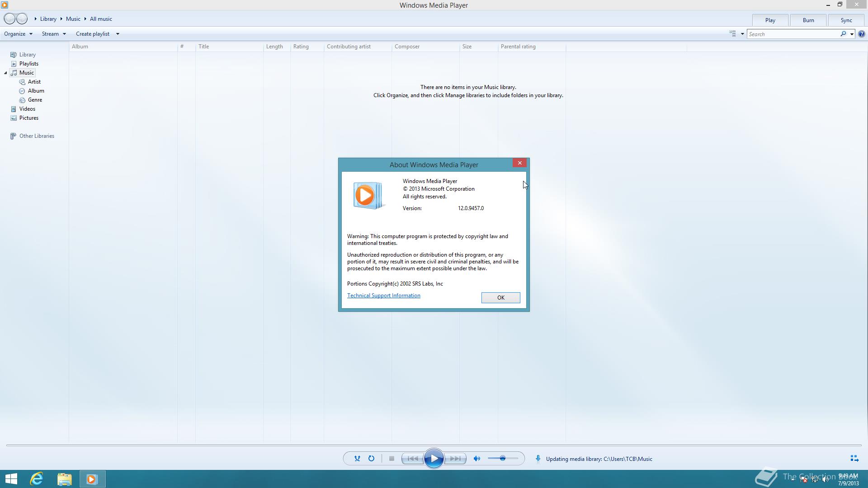Click the Forward navigation button

22,19
